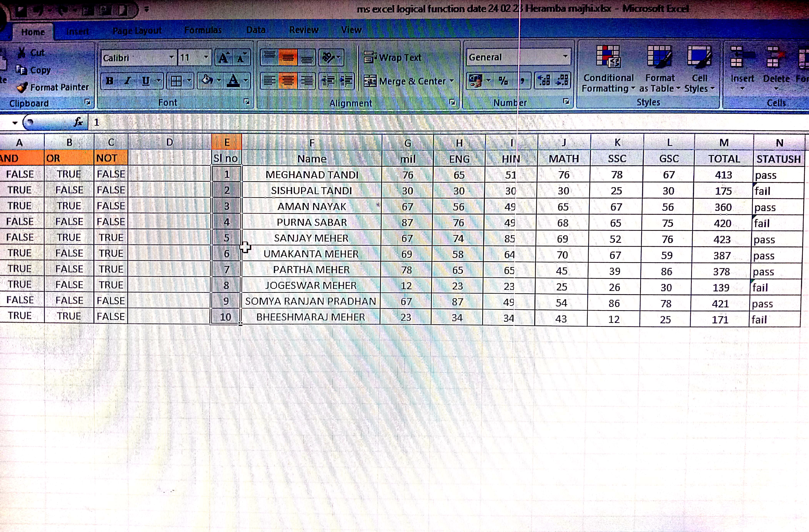The image size is (809, 532).
Task: Click the Font Color red A swatch
Action: point(233,81)
